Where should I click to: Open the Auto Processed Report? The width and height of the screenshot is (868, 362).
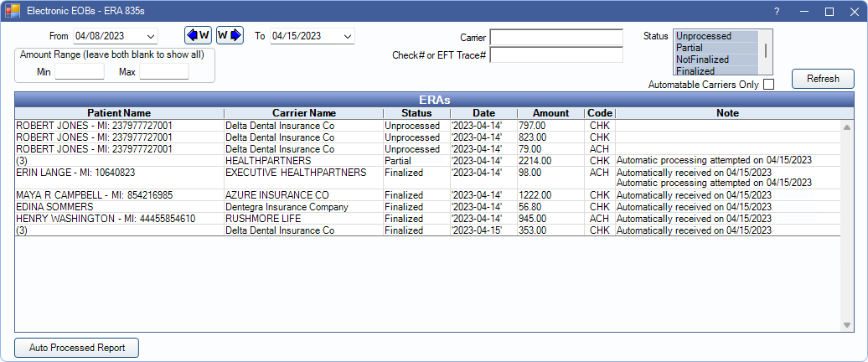pos(76,348)
